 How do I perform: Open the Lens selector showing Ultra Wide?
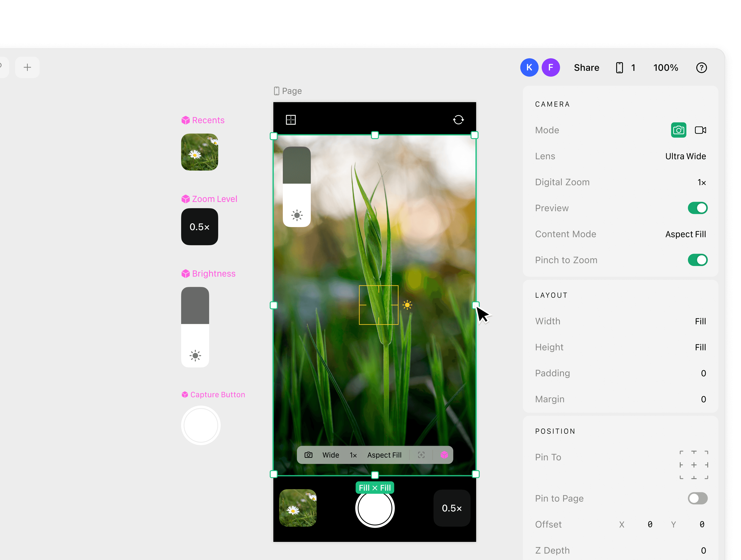pos(685,156)
